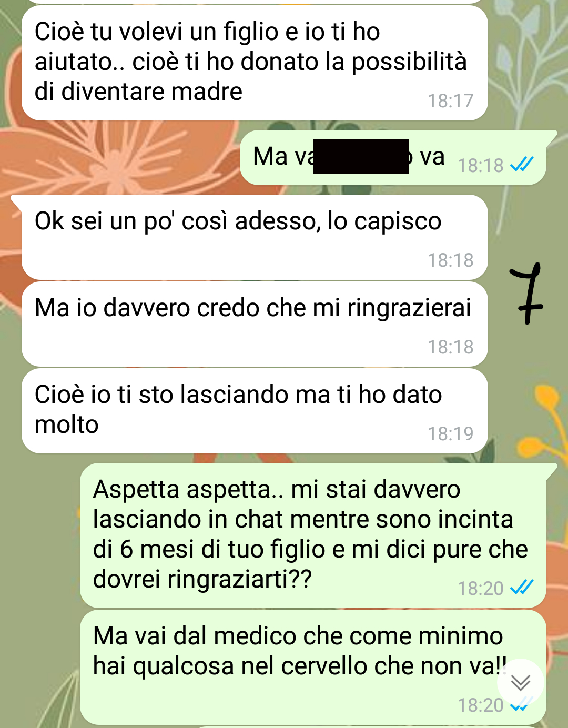Viewport: 568px width, 728px height.
Task: Select message 'Ma io davvero credo che mi ringrazierai'
Action: (x=255, y=324)
